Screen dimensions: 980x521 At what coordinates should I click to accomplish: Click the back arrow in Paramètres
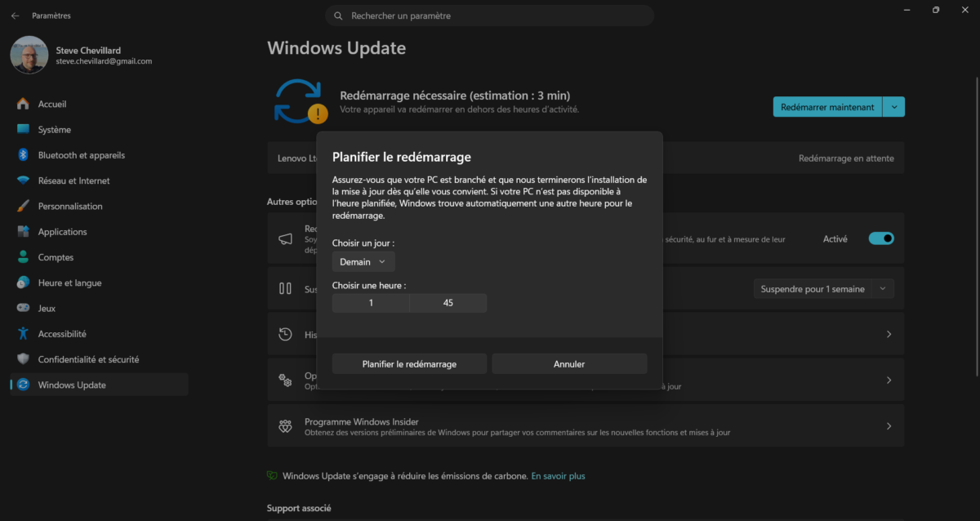pyautogui.click(x=15, y=16)
